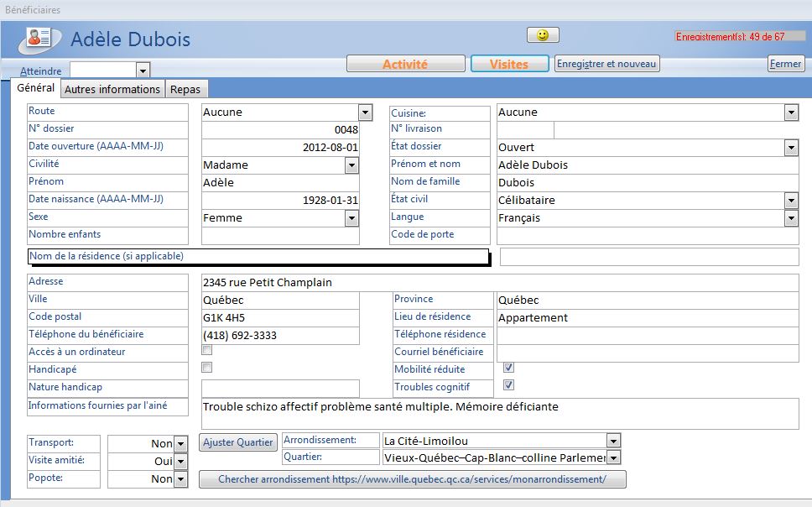Click the Prénom input field

click(x=280, y=182)
